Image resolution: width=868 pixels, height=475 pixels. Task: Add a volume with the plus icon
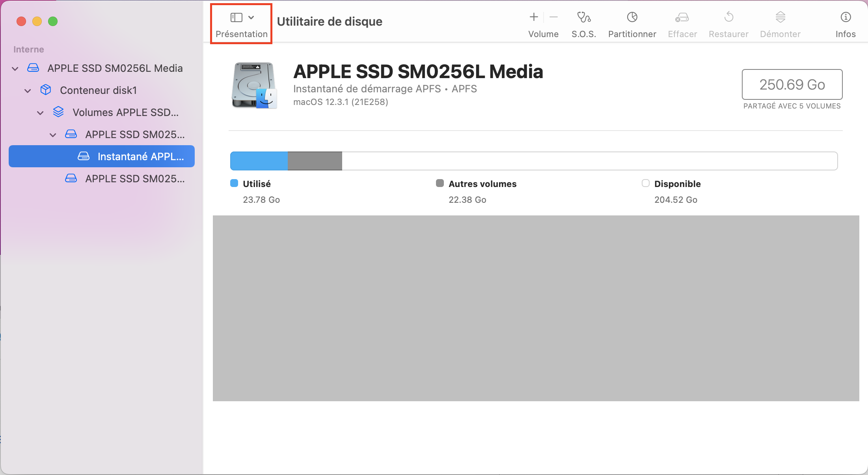(534, 17)
